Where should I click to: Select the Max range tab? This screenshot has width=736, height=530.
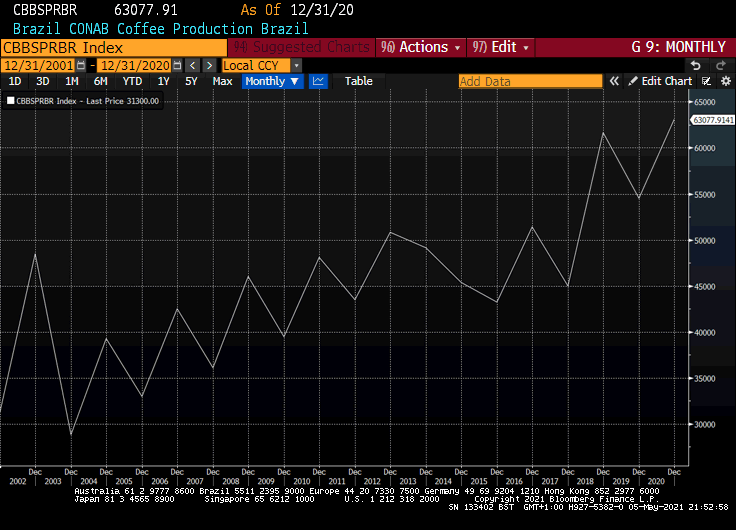pos(222,81)
